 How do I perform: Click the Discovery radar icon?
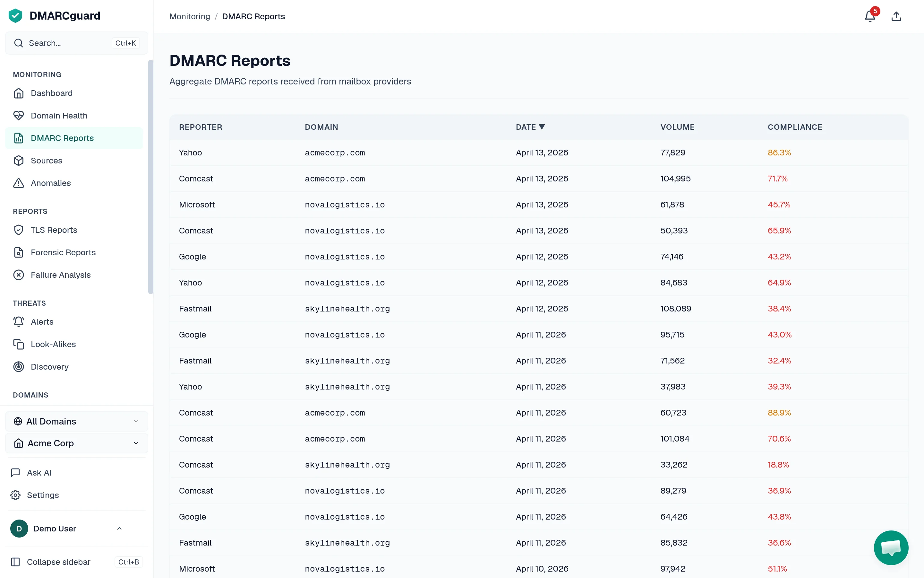[x=18, y=367]
